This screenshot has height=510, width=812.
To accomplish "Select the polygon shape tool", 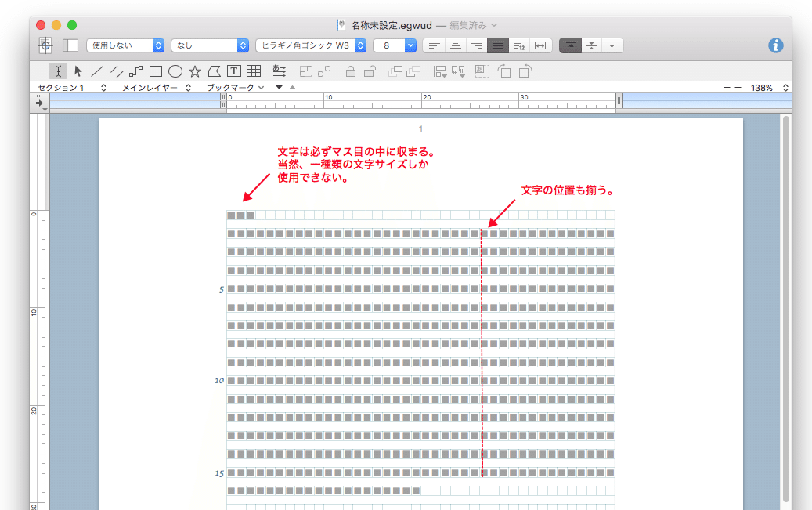I will (214, 71).
